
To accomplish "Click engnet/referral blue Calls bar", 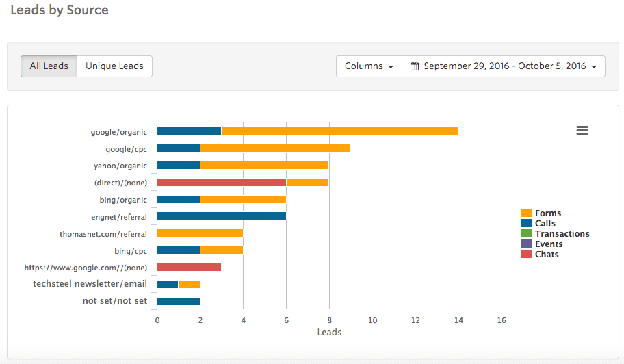I will (x=221, y=216).
